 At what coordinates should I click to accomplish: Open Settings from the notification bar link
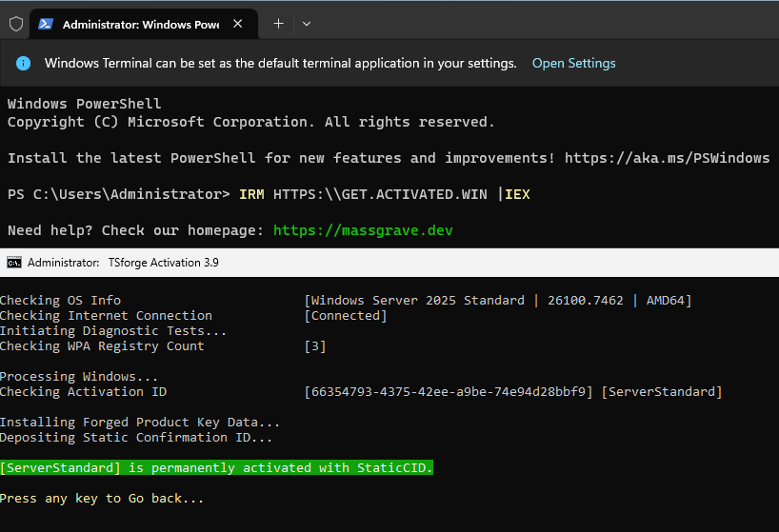point(574,63)
